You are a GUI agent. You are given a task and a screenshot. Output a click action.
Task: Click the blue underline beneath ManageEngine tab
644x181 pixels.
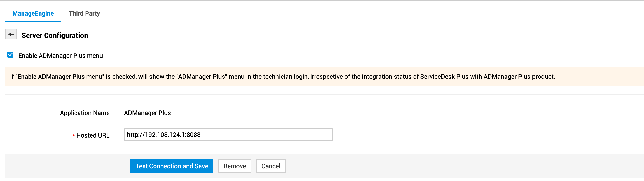coord(33,21)
